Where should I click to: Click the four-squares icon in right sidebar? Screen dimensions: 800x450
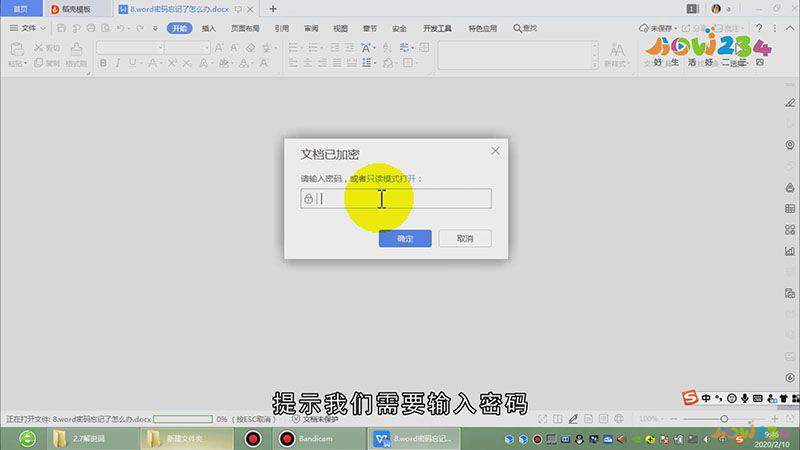coord(790,230)
